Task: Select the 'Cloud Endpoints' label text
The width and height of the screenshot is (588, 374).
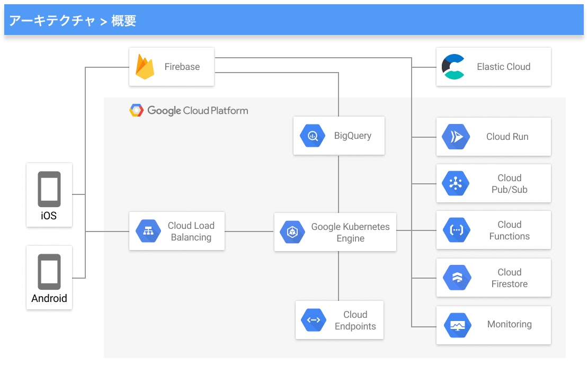Action: [x=355, y=320]
